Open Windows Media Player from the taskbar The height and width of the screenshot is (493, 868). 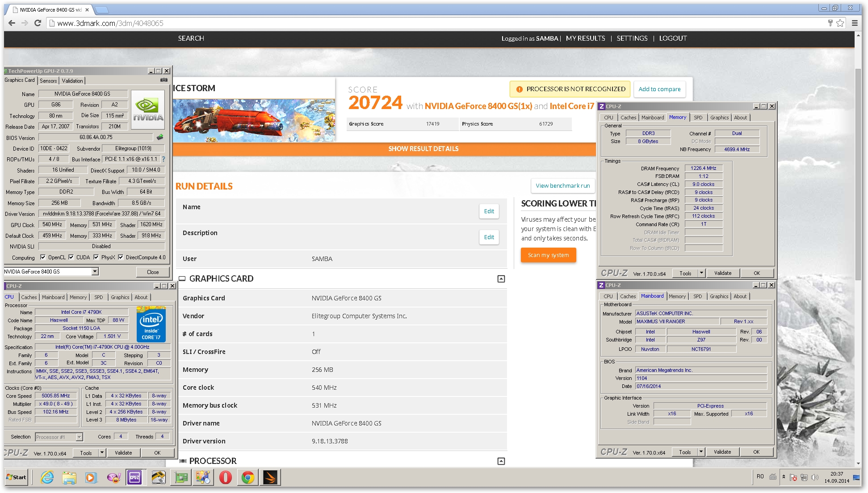pos(91,477)
